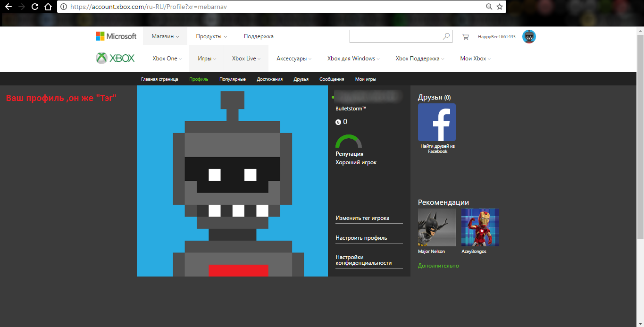Open the Мои игры tab
The height and width of the screenshot is (327, 644).
tap(366, 79)
